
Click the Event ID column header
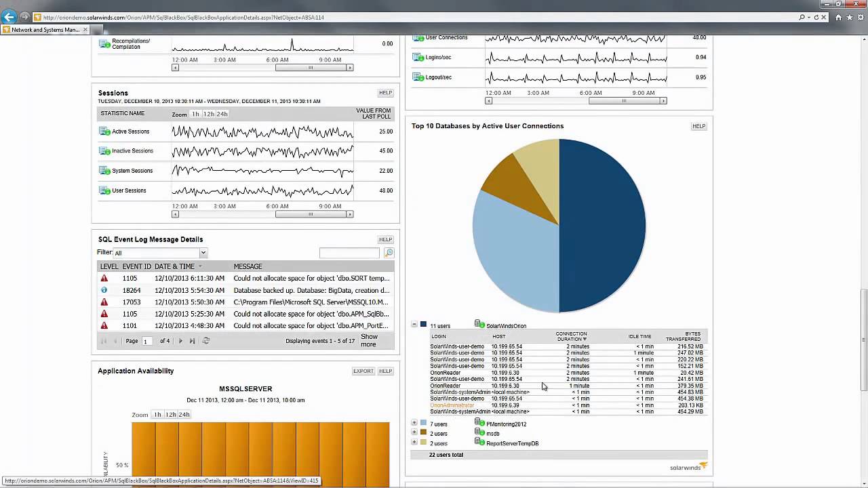point(136,266)
